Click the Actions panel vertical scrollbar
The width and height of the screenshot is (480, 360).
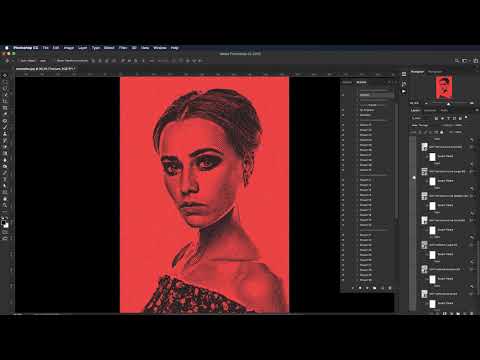[x=396, y=160]
